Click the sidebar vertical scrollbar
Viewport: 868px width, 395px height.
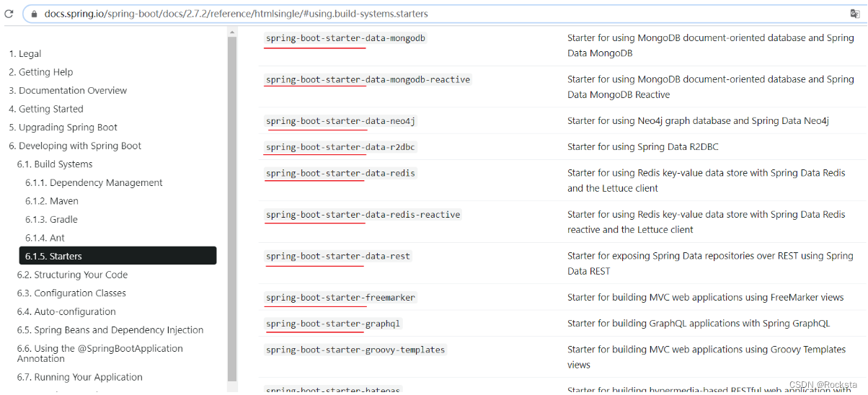click(x=232, y=209)
